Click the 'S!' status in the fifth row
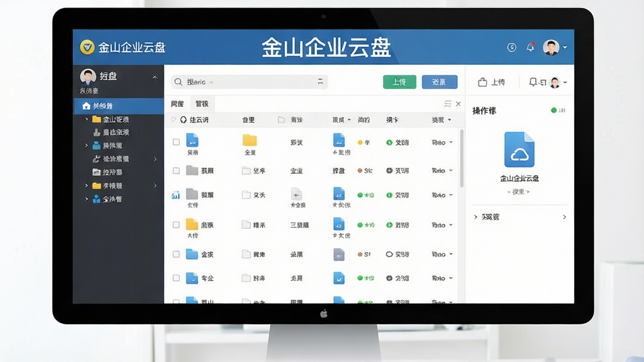 click(x=364, y=255)
